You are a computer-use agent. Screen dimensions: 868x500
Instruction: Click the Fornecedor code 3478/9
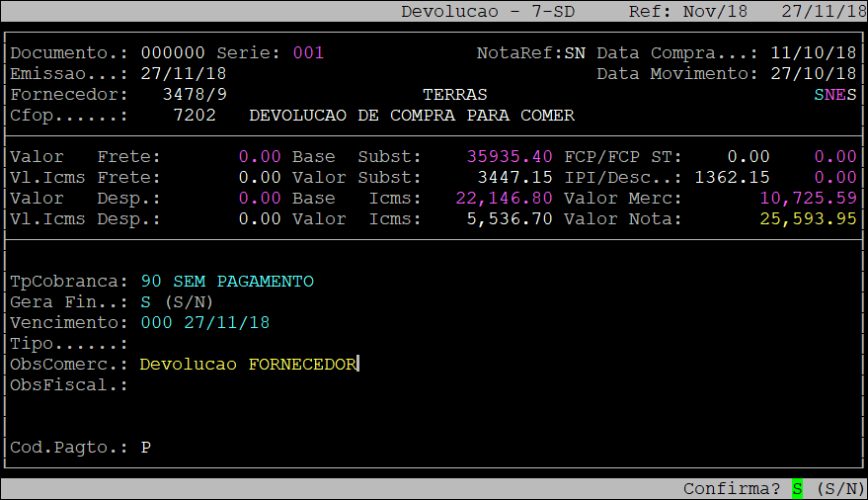click(195, 95)
